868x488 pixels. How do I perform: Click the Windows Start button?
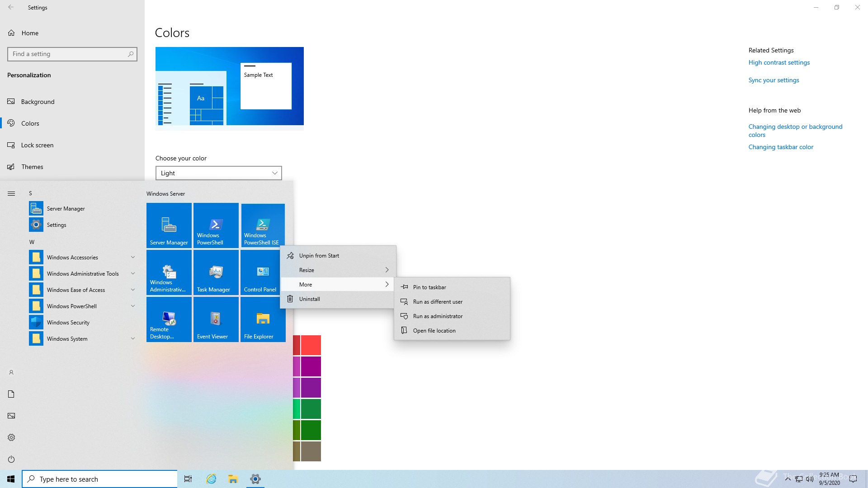[x=11, y=479]
